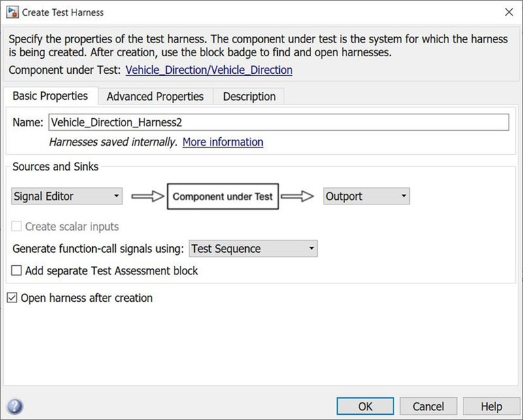Close the Create Test Harness dialog

pyautogui.click(x=509, y=12)
